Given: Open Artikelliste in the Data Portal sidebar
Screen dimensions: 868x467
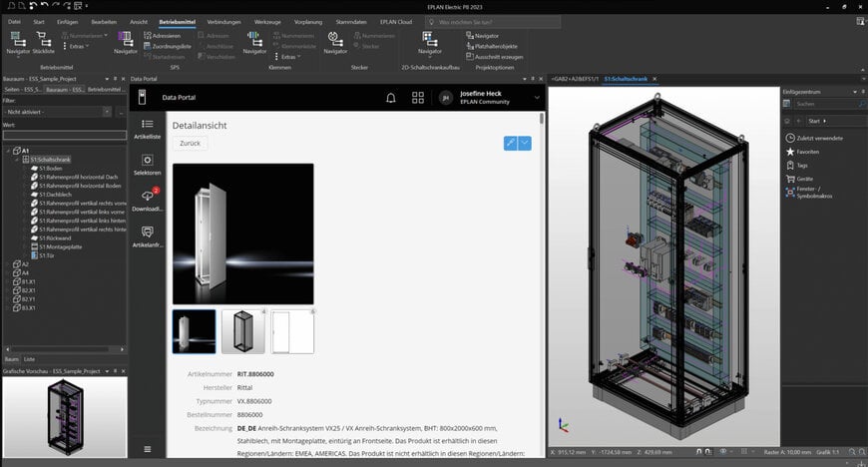Looking at the screenshot, I should (x=148, y=129).
